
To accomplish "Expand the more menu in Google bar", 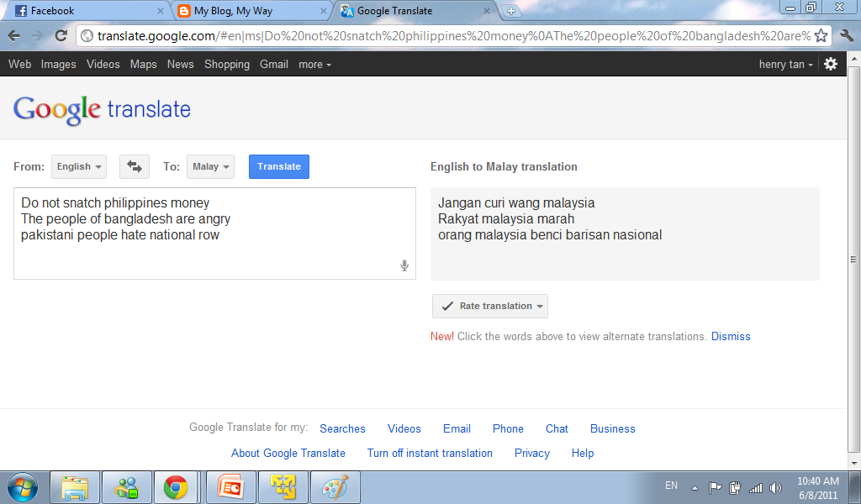I will tap(314, 65).
